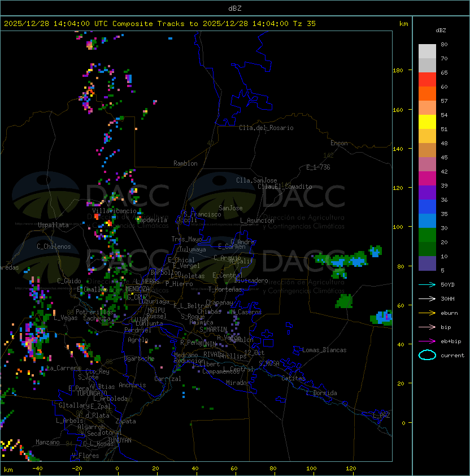
Task: Click the L_PAZ place label
Action: coord(381,416)
